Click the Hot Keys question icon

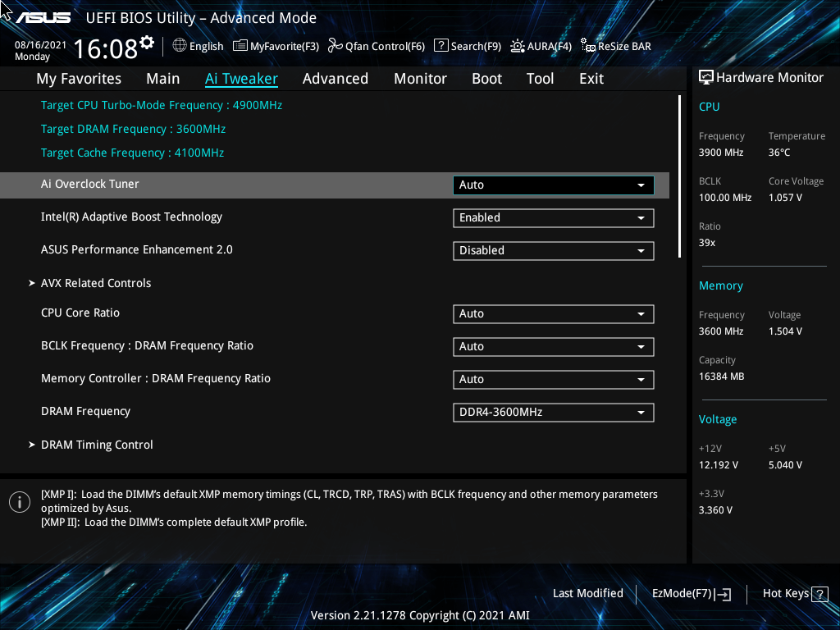pos(819,594)
